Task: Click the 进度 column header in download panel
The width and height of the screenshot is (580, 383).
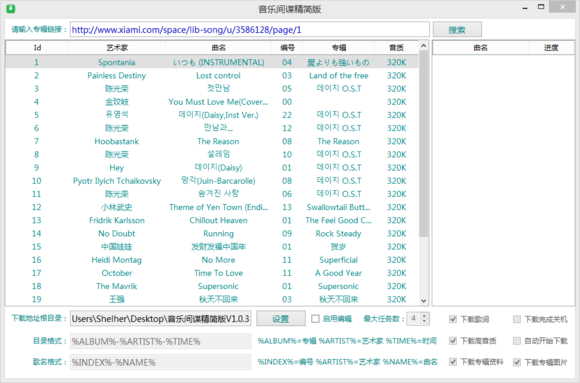Action: click(x=551, y=48)
